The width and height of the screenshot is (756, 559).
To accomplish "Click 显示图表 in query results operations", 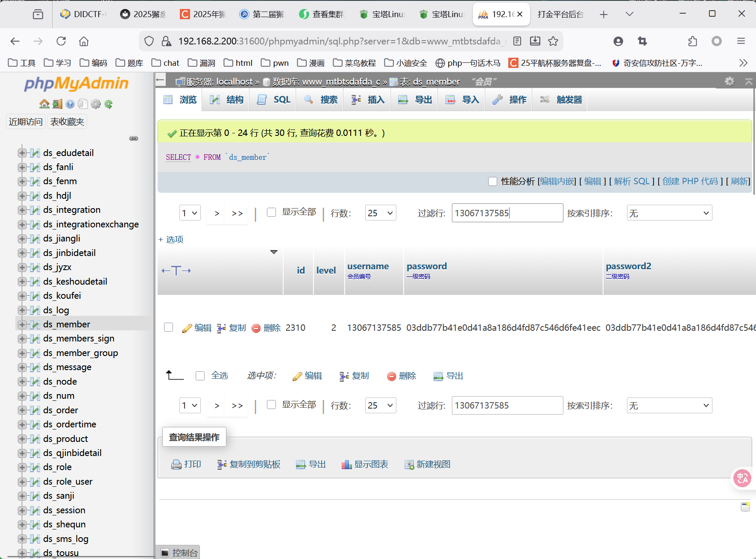I will [x=365, y=465].
